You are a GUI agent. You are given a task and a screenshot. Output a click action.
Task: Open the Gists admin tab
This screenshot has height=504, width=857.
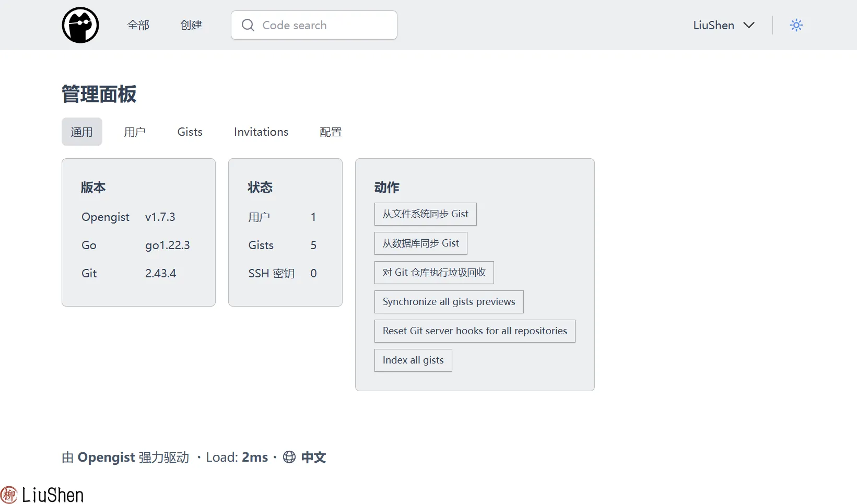[x=190, y=132]
